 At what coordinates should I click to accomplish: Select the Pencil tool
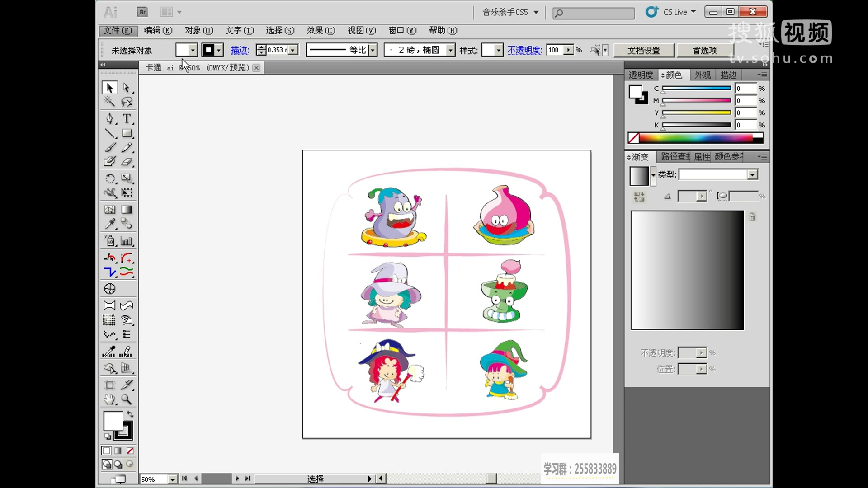tap(127, 147)
